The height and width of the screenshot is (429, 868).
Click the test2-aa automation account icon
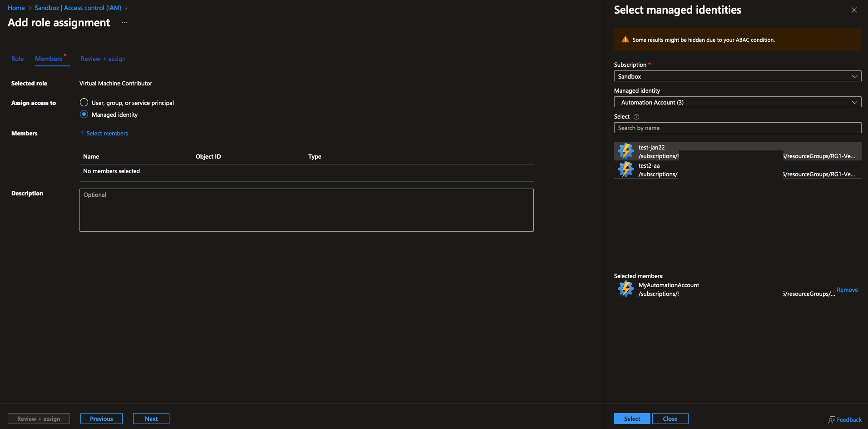click(x=625, y=170)
